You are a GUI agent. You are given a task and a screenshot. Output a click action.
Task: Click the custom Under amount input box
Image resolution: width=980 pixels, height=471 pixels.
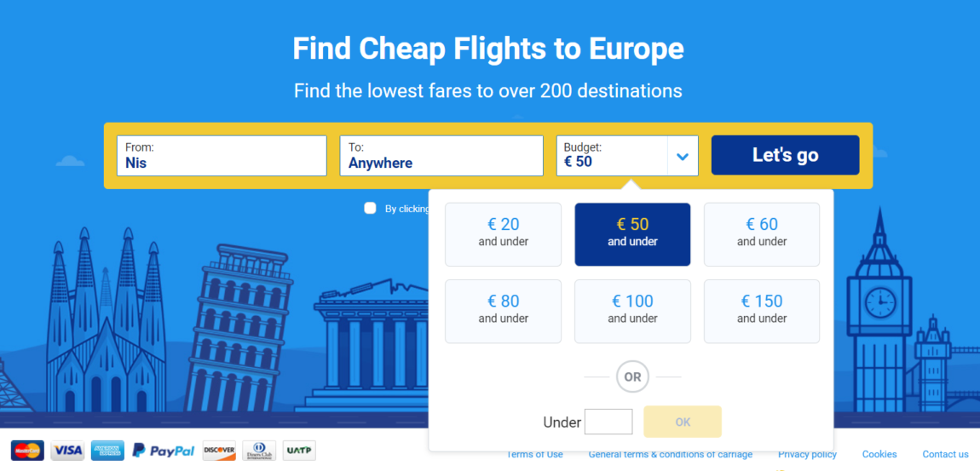click(608, 422)
